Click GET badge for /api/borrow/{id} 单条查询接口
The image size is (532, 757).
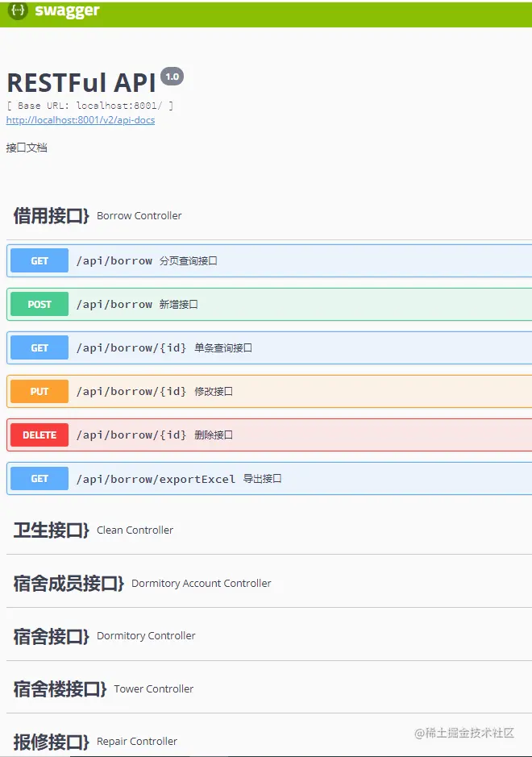click(x=39, y=347)
